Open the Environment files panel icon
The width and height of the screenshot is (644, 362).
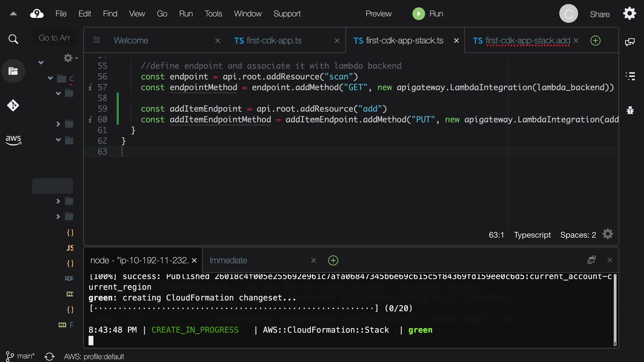click(x=13, y=71)
